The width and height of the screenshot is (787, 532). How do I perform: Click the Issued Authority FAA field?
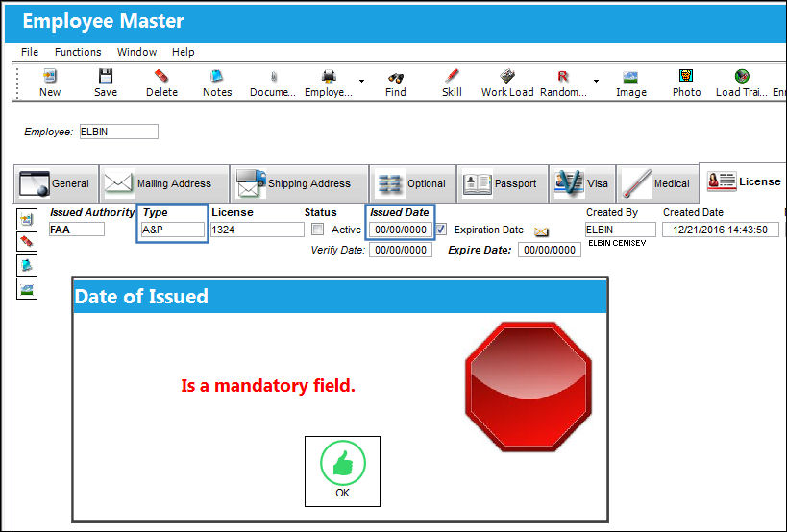(x=77, y=230)
